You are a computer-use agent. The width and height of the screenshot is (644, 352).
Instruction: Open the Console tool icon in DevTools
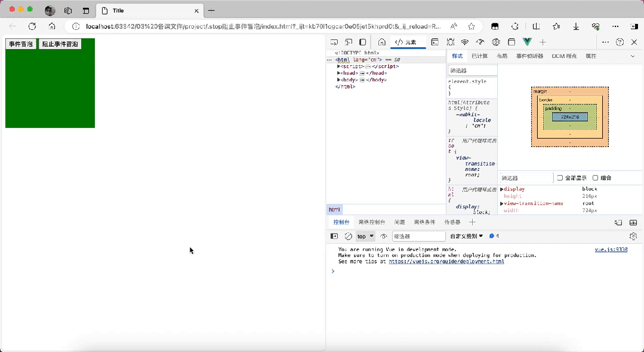tap(435, 42)
